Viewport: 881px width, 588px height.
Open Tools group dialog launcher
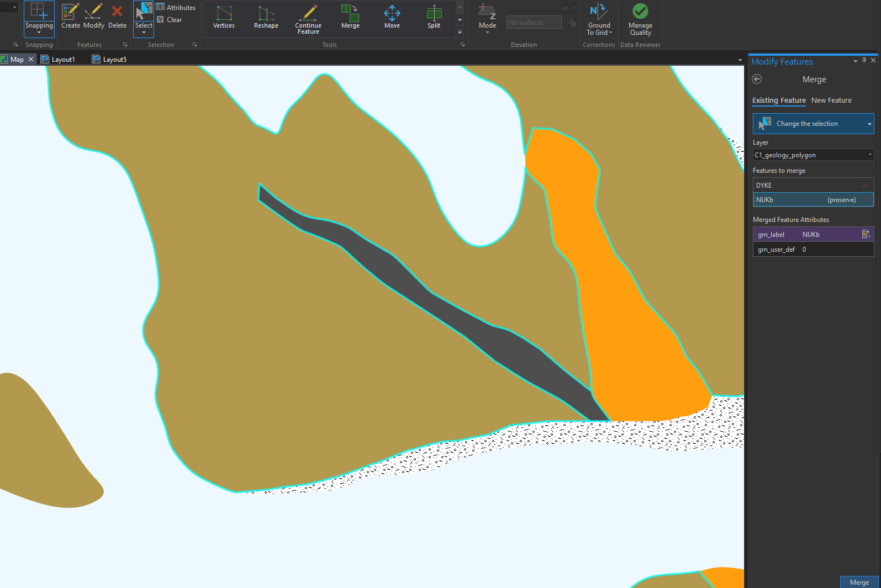coord(462,45)
